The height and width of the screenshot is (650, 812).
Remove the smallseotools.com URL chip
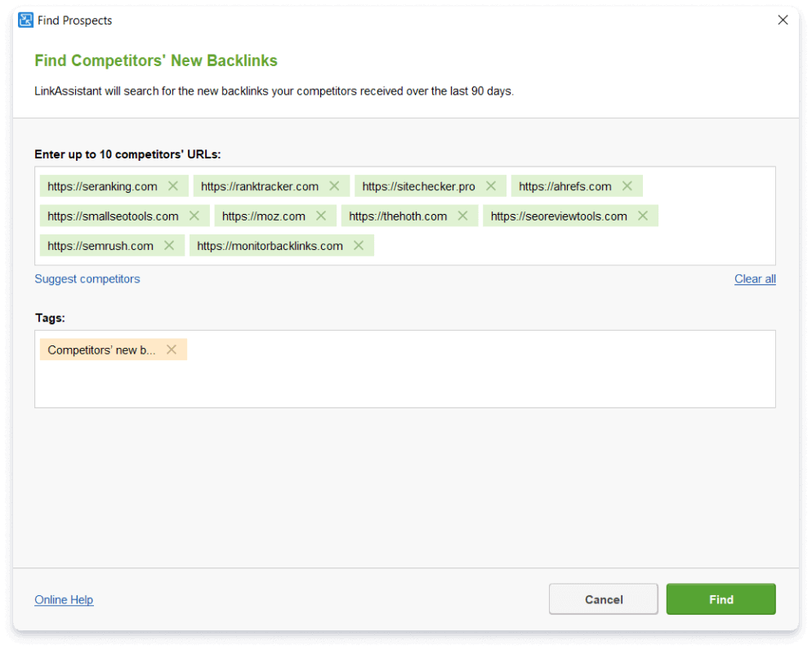click(194, 216)
